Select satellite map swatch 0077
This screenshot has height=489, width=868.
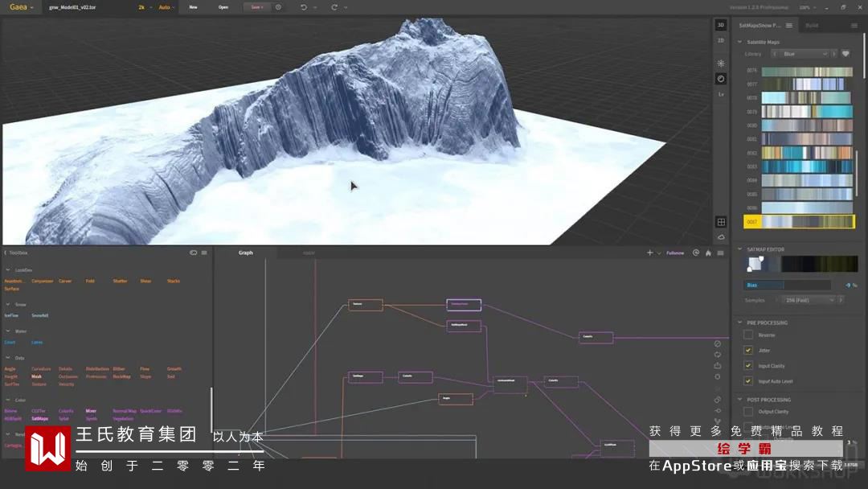point(807,84)
